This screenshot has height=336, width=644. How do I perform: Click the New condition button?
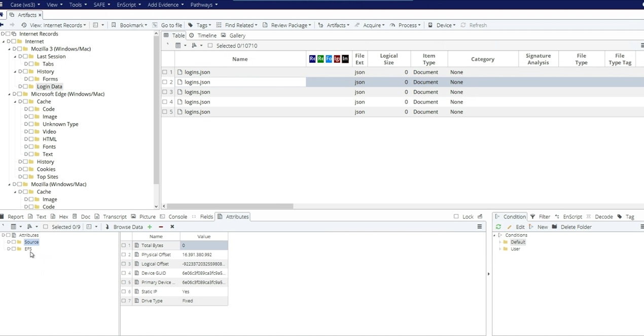pos(539,227)
